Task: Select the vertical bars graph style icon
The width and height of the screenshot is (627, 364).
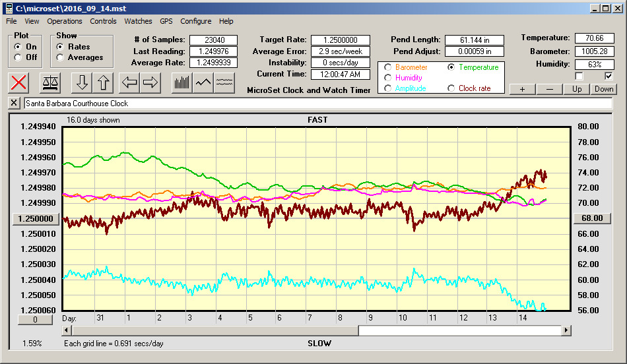Action: tap(182, 82)
